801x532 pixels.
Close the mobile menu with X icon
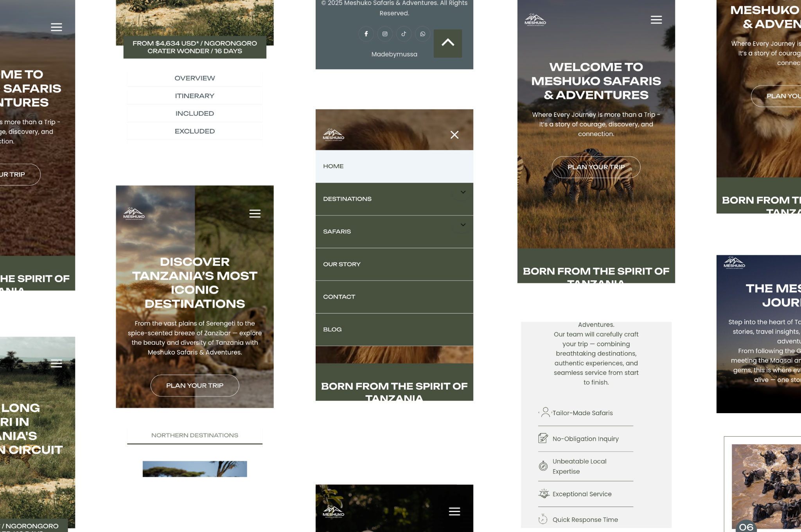click(x=454, y=135)
